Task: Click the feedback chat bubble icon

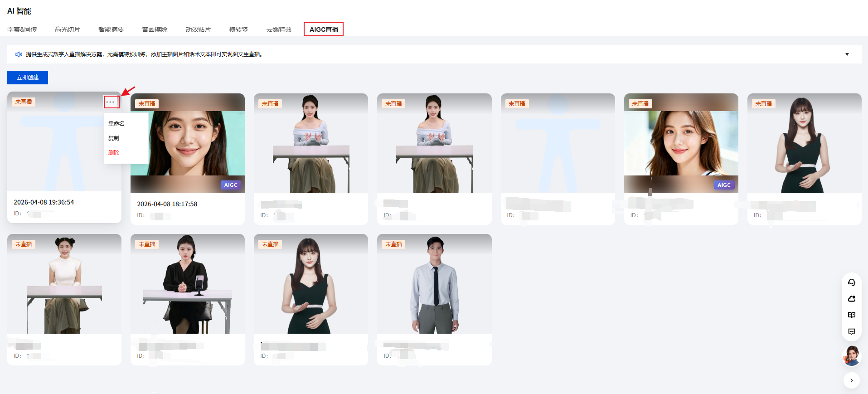Action: tap(851, 331)
